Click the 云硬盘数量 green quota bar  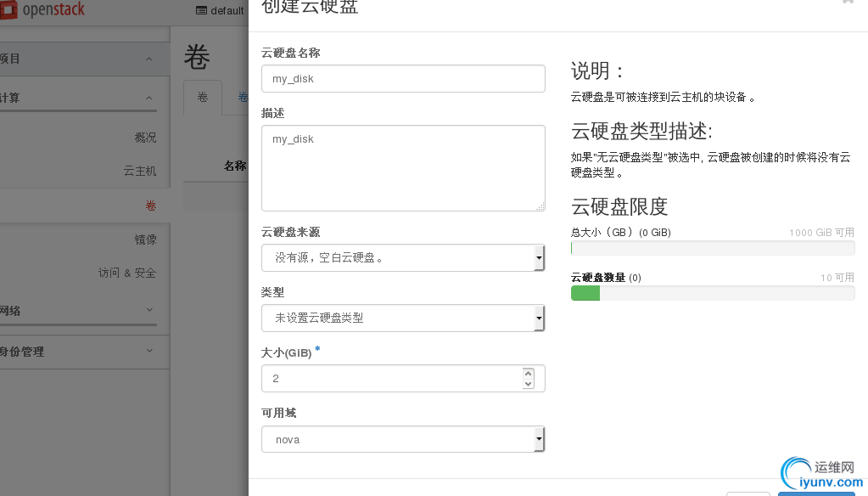(x=585, y=293)
